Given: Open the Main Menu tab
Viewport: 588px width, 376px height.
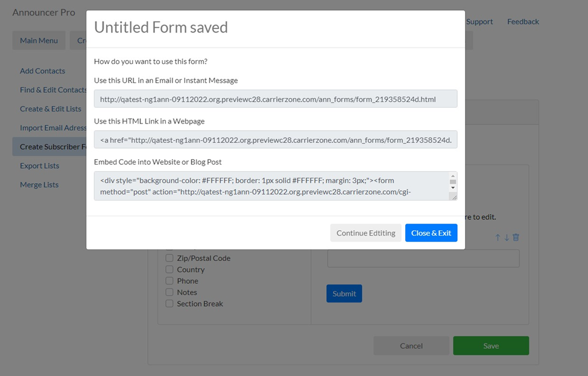Looking at the screenshot, I should point(39,40).
